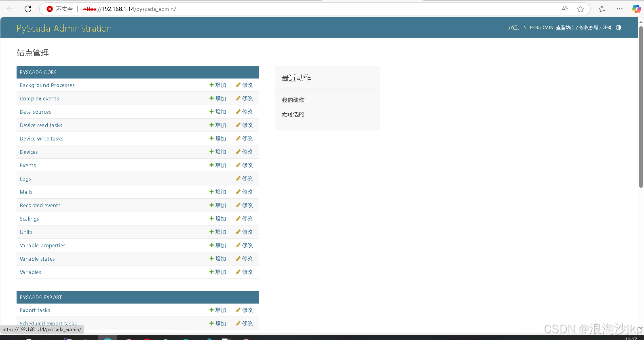Toggle the theme light/dark icon
Viewport: 644px width, 340px height.
(618, 28)
